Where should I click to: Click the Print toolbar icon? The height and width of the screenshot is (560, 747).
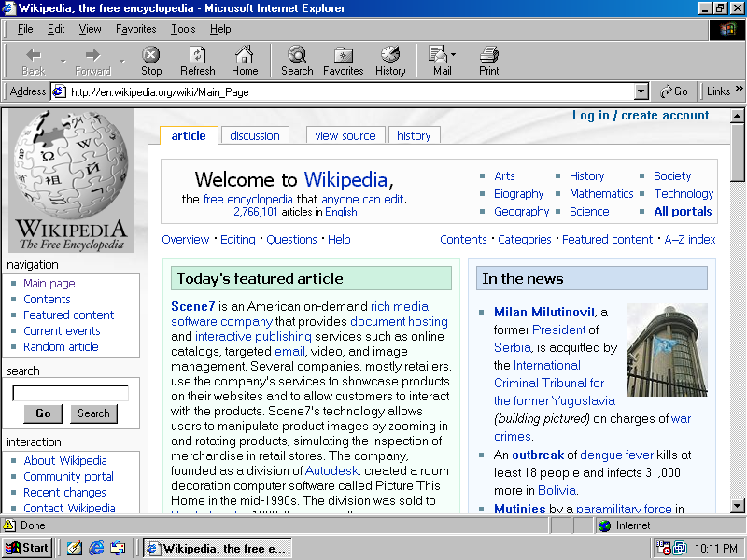pyautogui.click(x=489, y=61)
